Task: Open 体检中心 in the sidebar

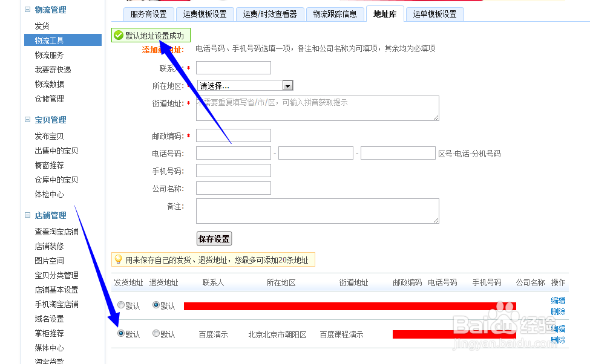Action: tap(48, 194)
